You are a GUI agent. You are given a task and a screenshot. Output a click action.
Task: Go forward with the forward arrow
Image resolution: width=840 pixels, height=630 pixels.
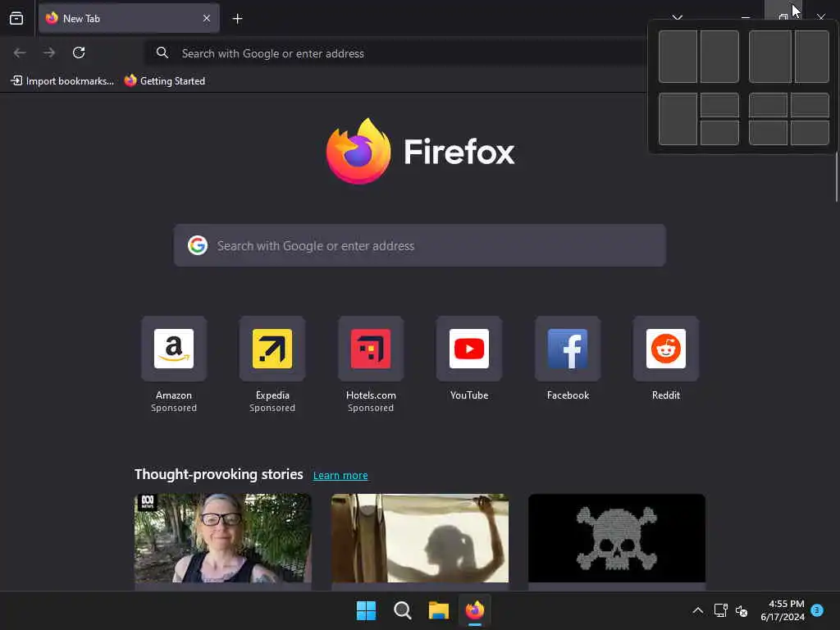tap(49, 52)
